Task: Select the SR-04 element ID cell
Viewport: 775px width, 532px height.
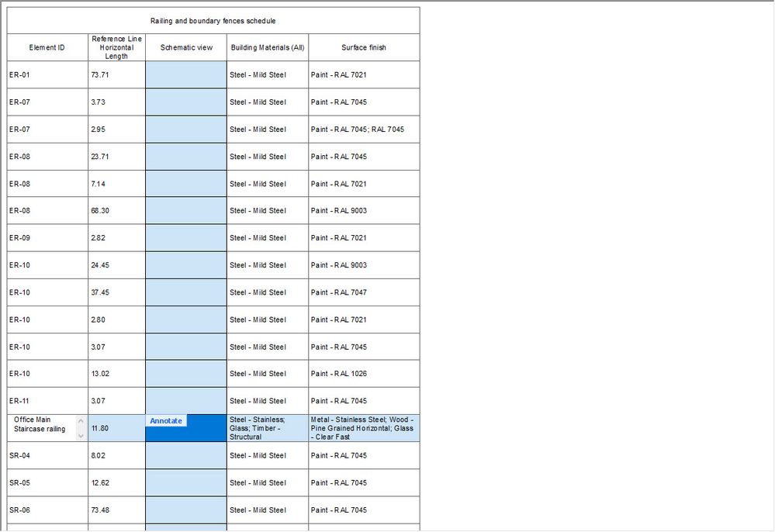Action: pyautogui.click(x=47, y=455)
